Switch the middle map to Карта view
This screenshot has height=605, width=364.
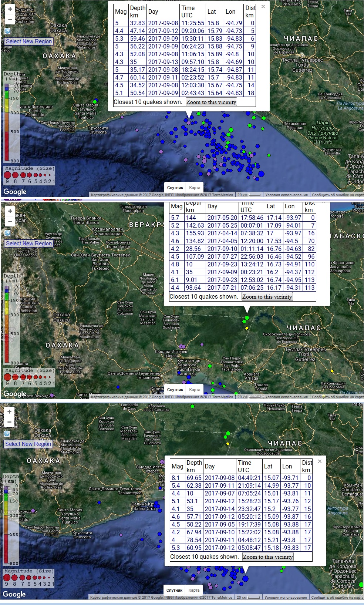point(195,390)
